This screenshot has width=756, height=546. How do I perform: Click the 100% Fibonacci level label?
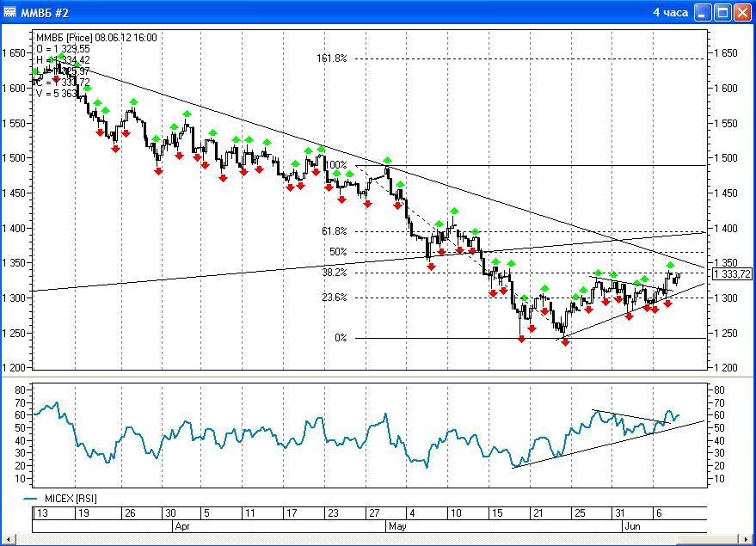click(336, 165)
